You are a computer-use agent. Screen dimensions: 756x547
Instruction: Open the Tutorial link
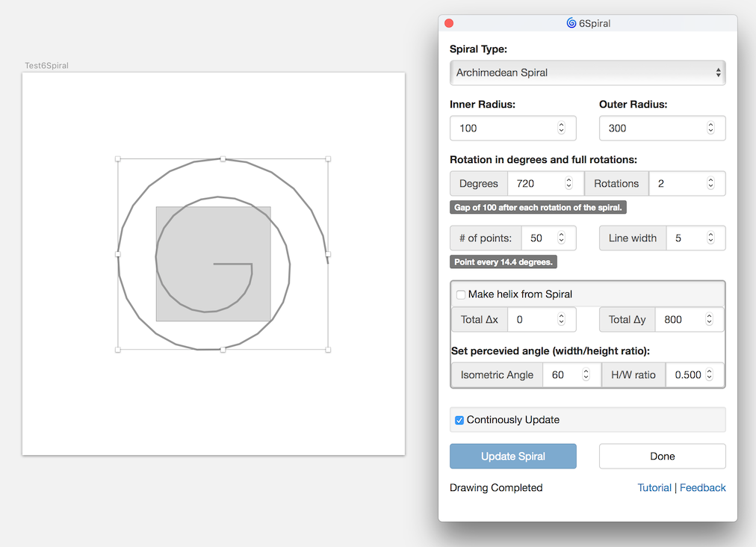(654, 488)
